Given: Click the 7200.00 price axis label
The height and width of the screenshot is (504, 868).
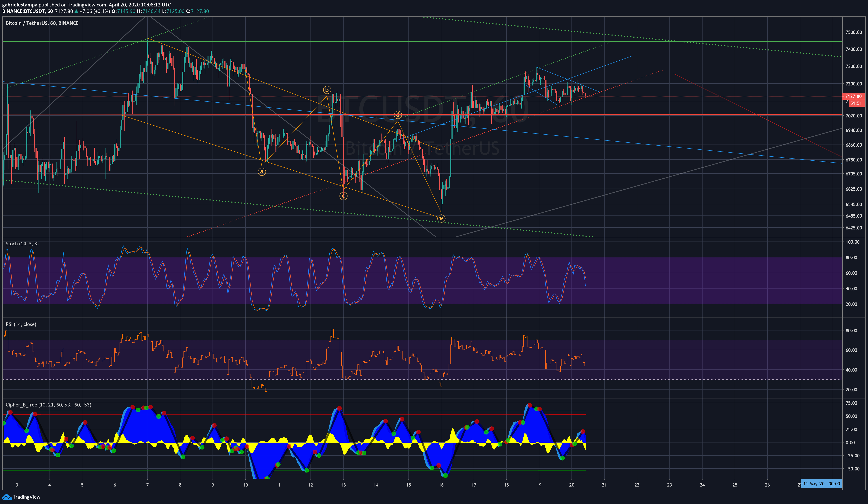Looking at the screenshot, I should tap(853, 84).
